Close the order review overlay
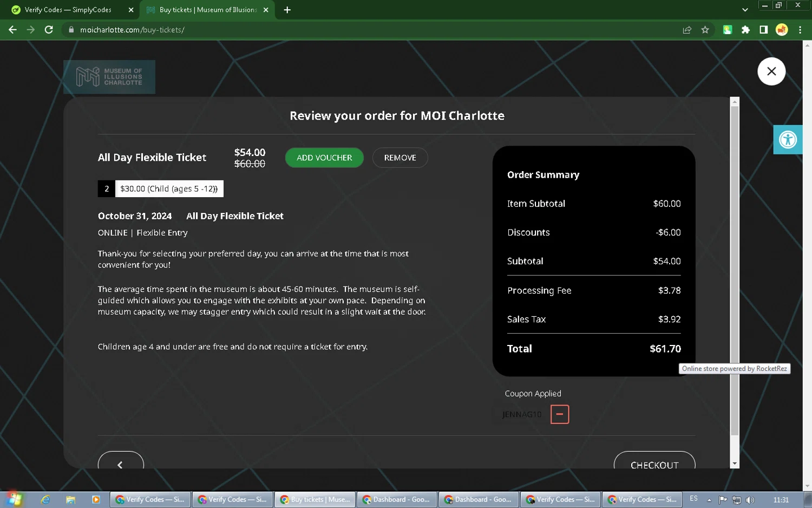 (x=771, y=71)
